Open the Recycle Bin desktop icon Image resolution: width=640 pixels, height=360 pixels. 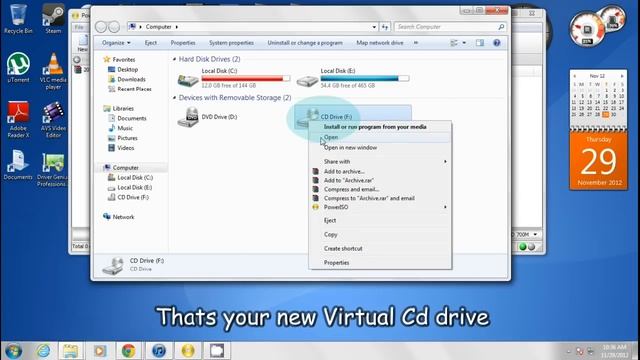tap(18, 18)
